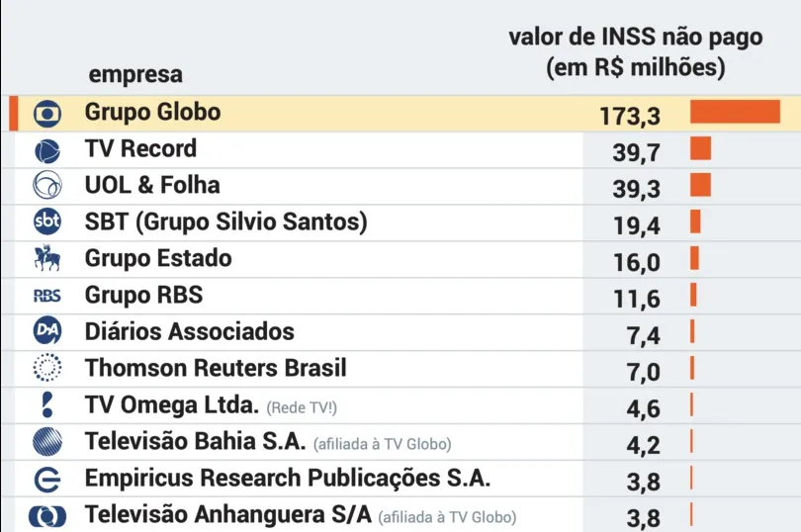
Task: Click the Grupo Globo logo icon
Action: tap(47, 114)
